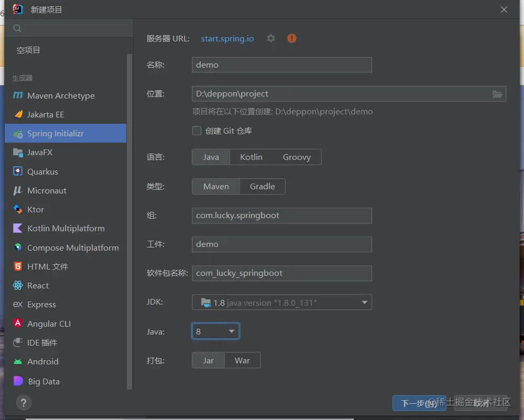Click the IDE plugin plug icon

pyautogui.click(x=18, y=342)
